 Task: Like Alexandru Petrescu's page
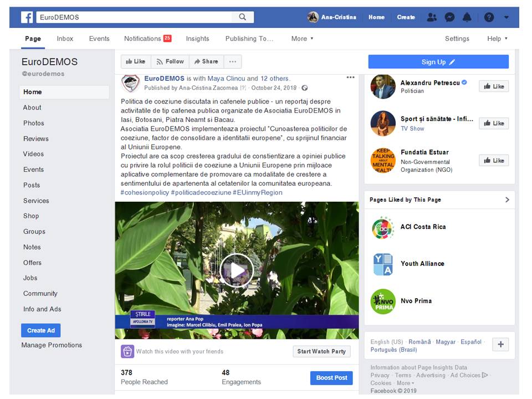coord(494,86)
